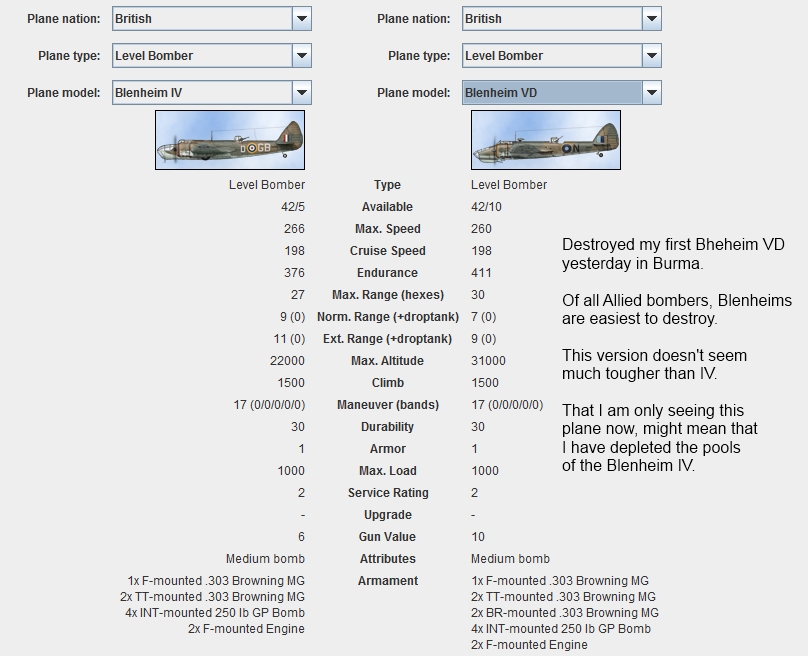This screenshot has height=656, width=808.
Task: Open Blenheim IV plane model dropdown arrow
Action: pyautogui.click(x=301, y=93)
